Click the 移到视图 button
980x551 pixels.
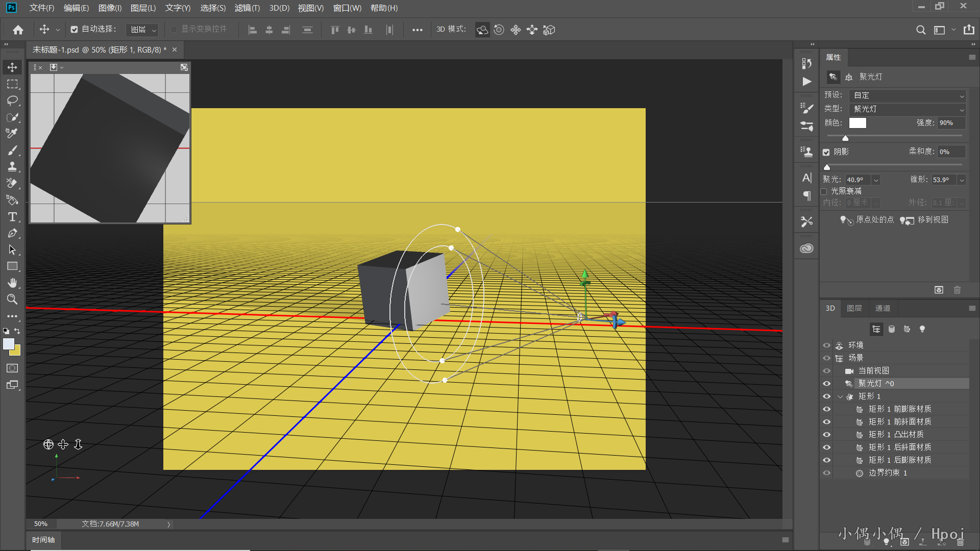pyautogui.click(x=924, y=220)
